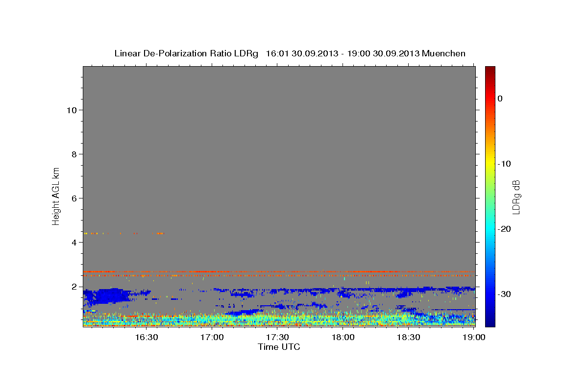Click the 'LDRg dB' colorbar label
Viewport: 588px width, 392px height.
[515, 196]
